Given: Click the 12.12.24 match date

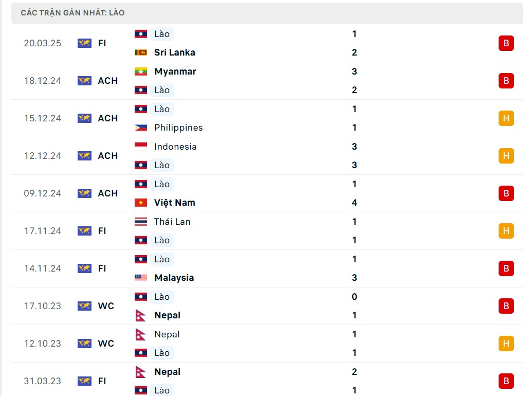Looking at the screenshot, I should [42, 156].
